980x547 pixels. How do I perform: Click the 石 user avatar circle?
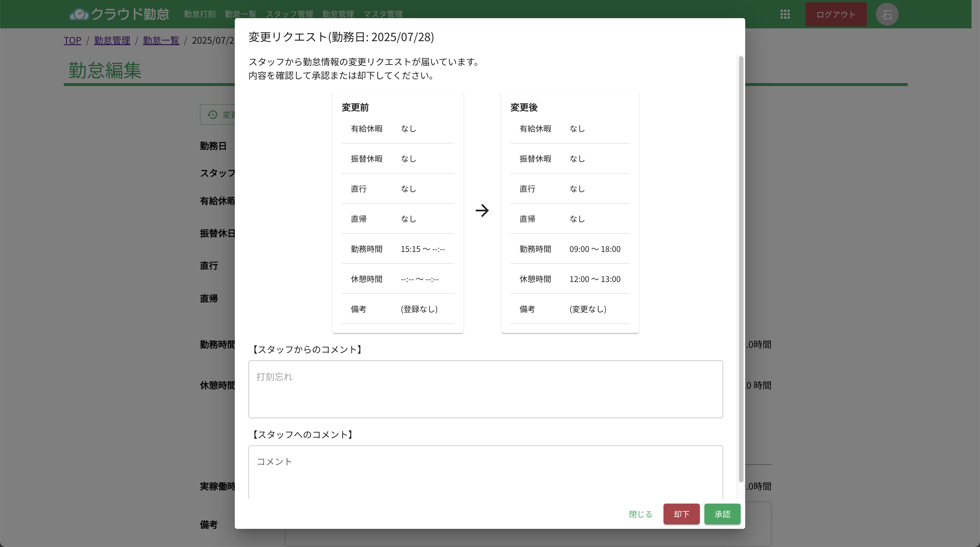point(887,14)
